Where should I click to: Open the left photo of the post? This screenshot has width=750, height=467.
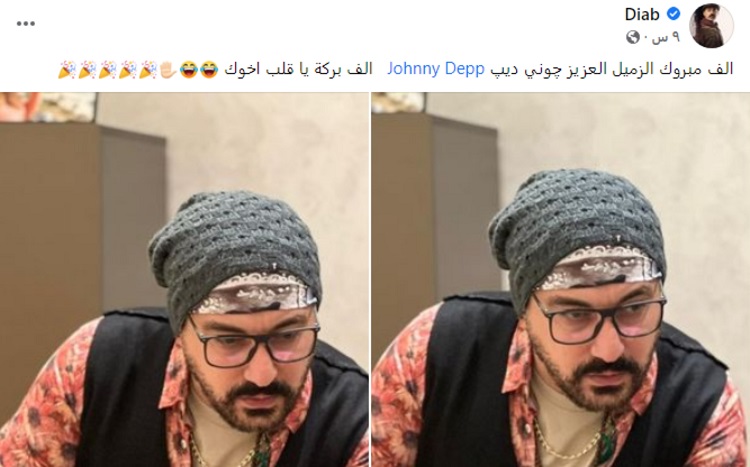[x=184, y=279]
